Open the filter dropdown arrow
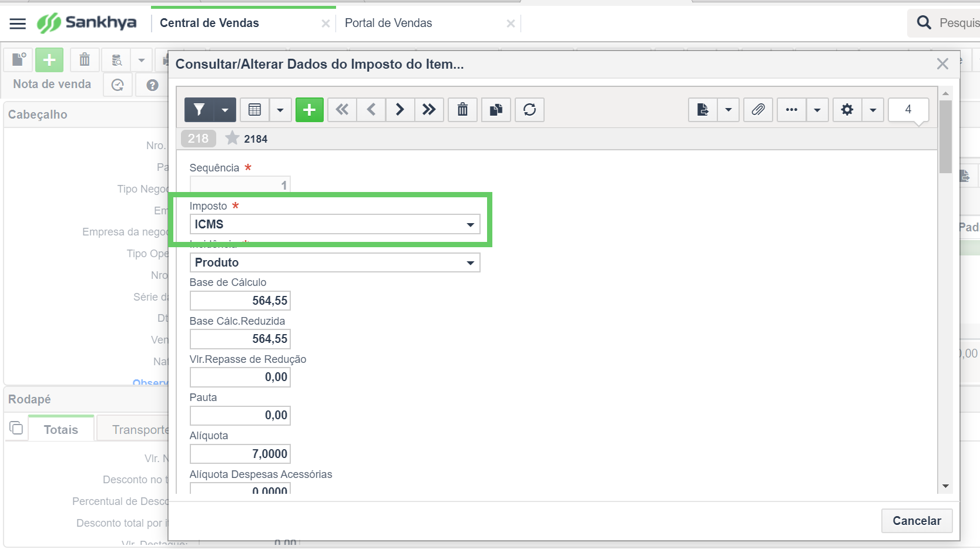 pyautogui.click(x=224, y=110)
